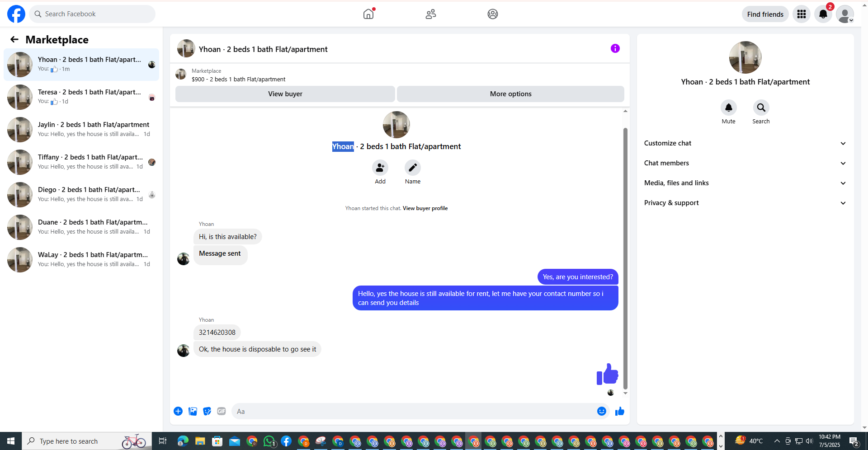Image resolution: width=868 pixels, height=450 pixels.
Task: Open the account profile menu
Action: tap(845, 14)
